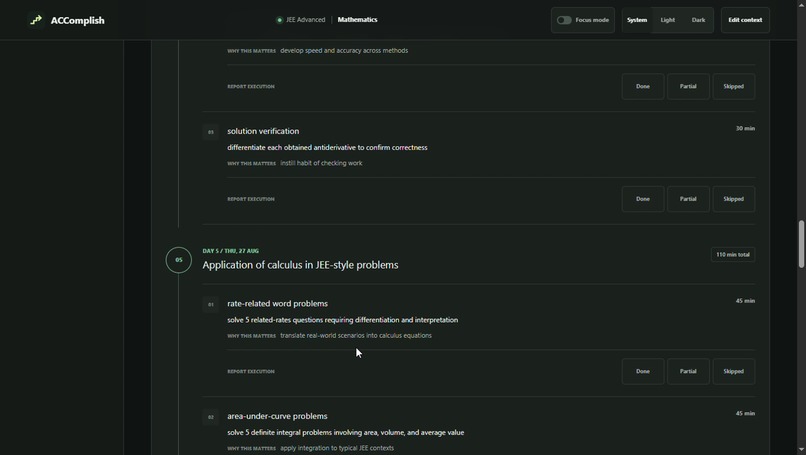Click the 01 number badge for rate-related word problems
This screenshot has height=455, width=806.
click(x=210, y=304)
